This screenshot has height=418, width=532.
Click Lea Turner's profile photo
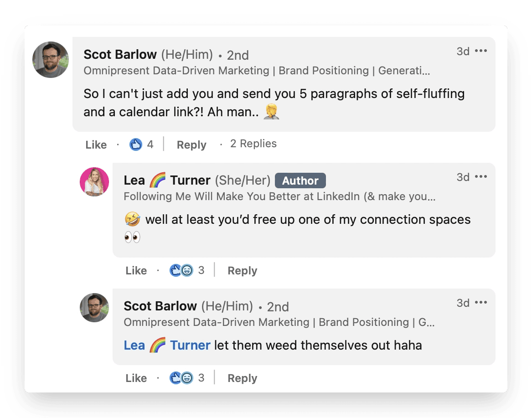[x=94, y=182]
